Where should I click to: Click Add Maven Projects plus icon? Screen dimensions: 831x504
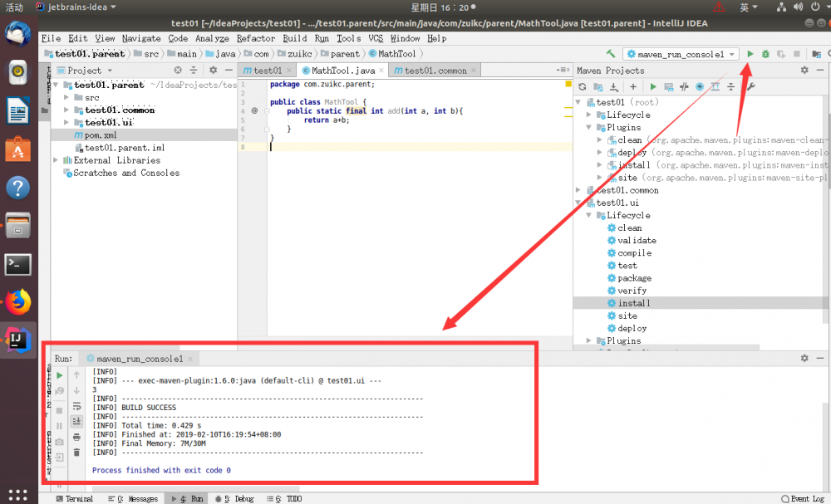point(633,86)
